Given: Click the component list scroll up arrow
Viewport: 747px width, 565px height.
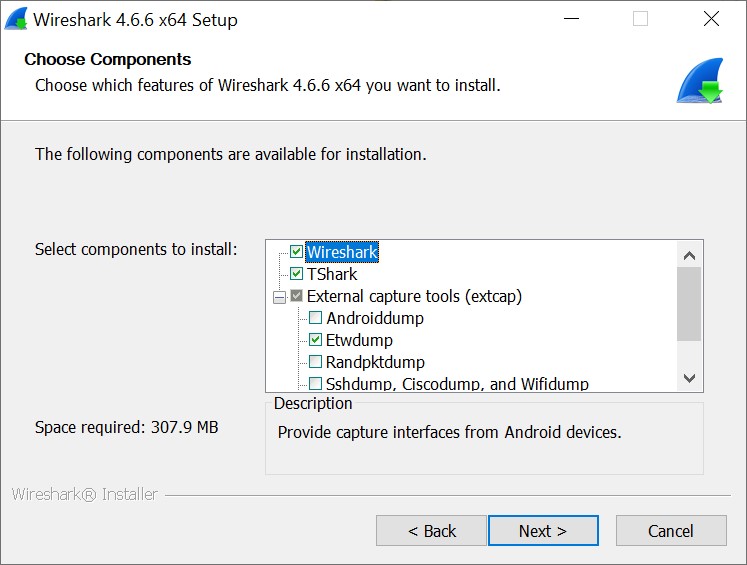Looking at the screenshot, I should 689,256.
